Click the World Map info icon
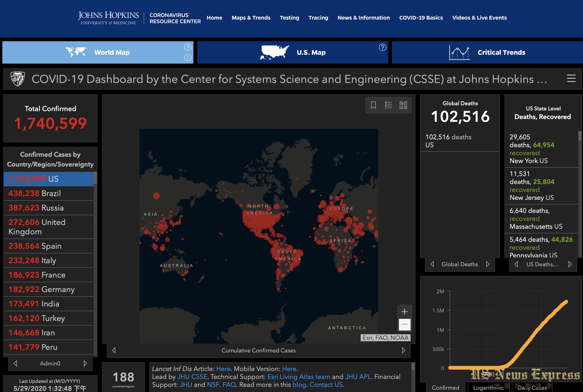Screen dimensions: 583x392 (188, 58)
